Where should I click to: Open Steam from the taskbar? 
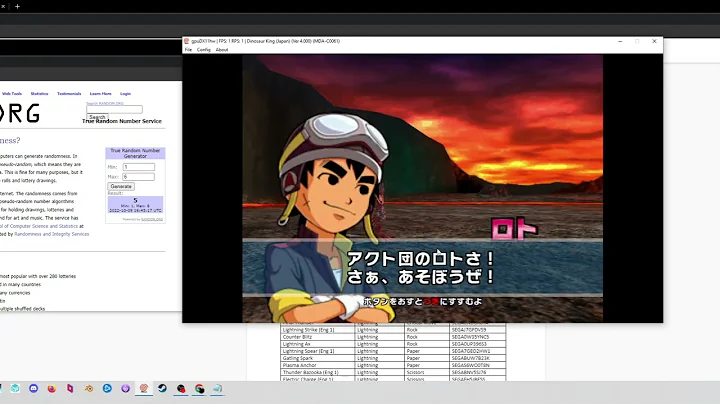162,388
